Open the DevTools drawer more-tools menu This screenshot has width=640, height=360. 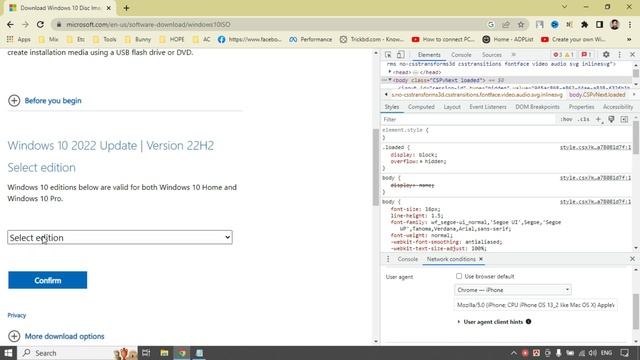coord(388,259)
